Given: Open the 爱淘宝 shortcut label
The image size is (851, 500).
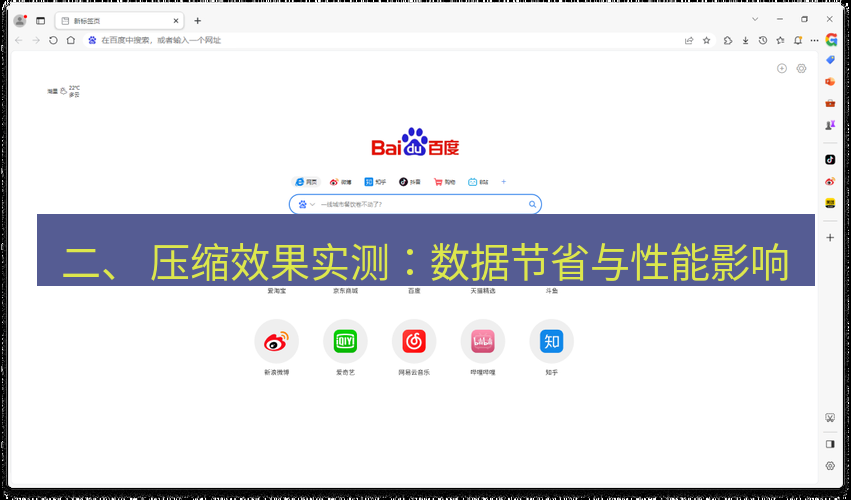Looking at the screenshot, I should (x=277, y=291).
